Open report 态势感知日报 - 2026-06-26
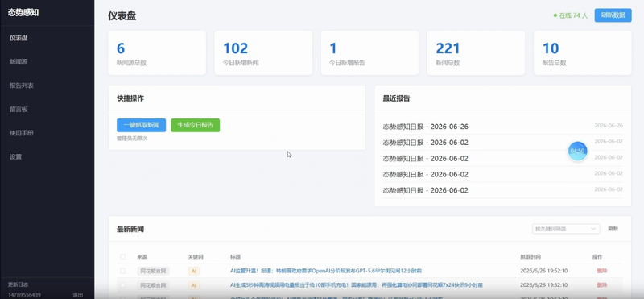The width and height of the screenshot is (644, 299). click(426, 127)
